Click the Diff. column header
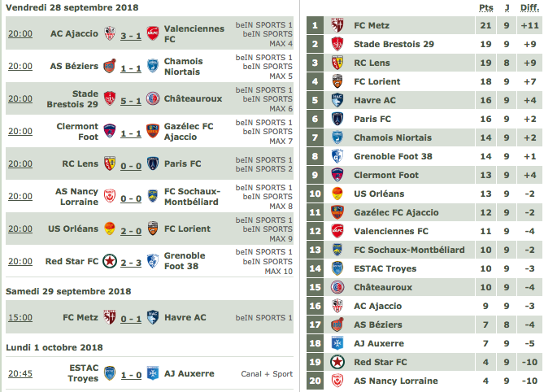 click(530, 8)
